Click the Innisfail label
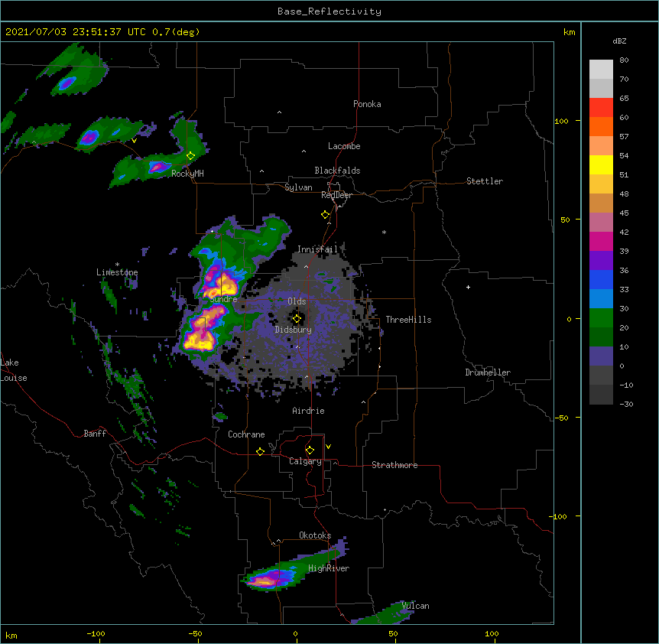Image resolution: width=659 pixels, height=644 pixels. [317, 249]
